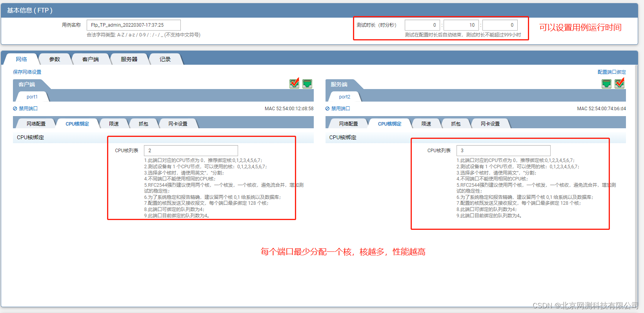Open 网络配置 tab under port2
644x313 pixels.
349,124
